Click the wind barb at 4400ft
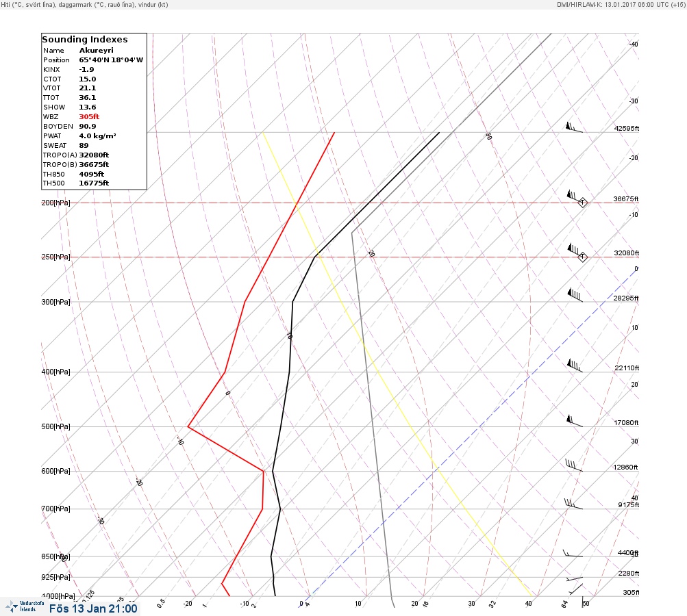The image size is (687, 616). (573, 554)
